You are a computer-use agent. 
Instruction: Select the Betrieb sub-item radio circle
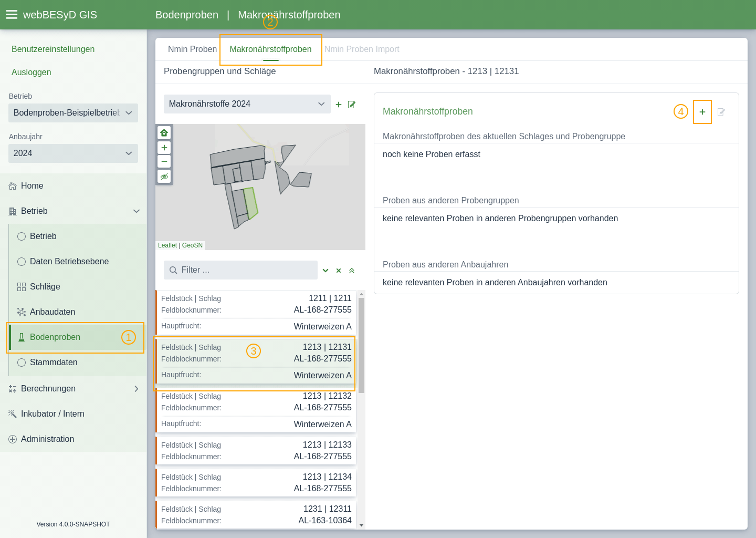click(x=22, y=236)
